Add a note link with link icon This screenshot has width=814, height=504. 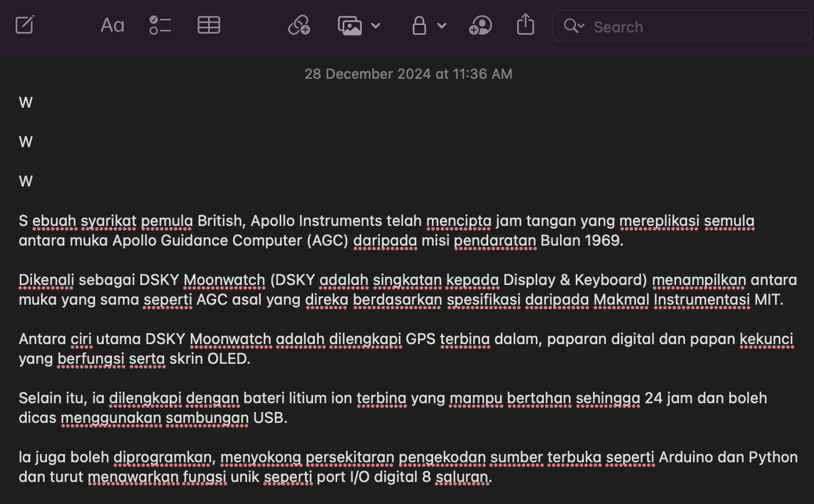tap(299, 25)
